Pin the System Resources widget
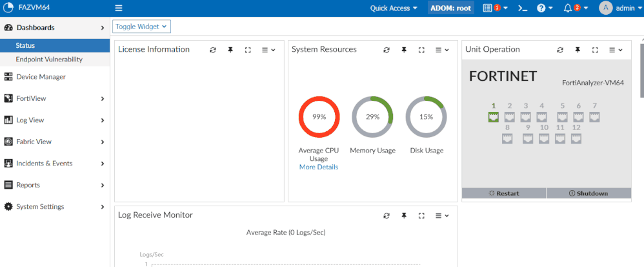Viewport: 644px width, 267px height. pos(404,50)
